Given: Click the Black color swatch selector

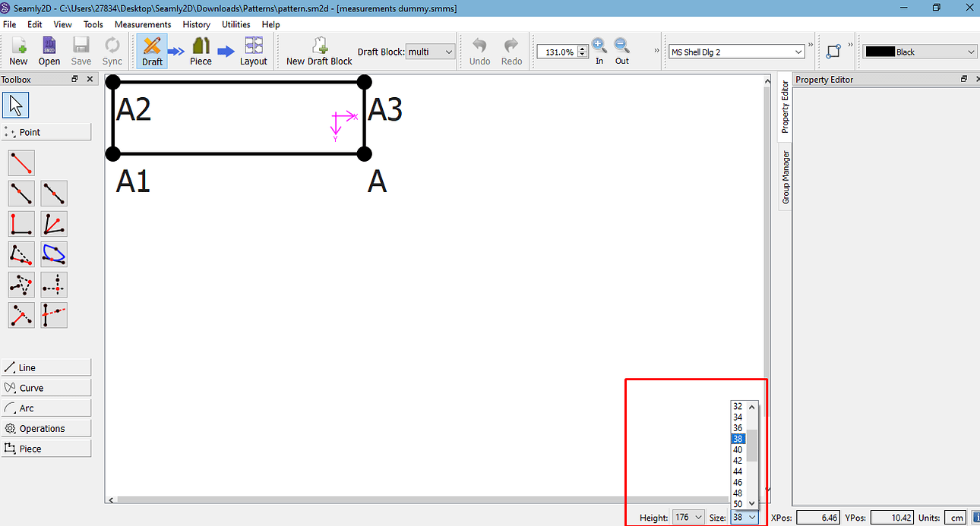Looking at the screenshot, I should click(919, 52).
